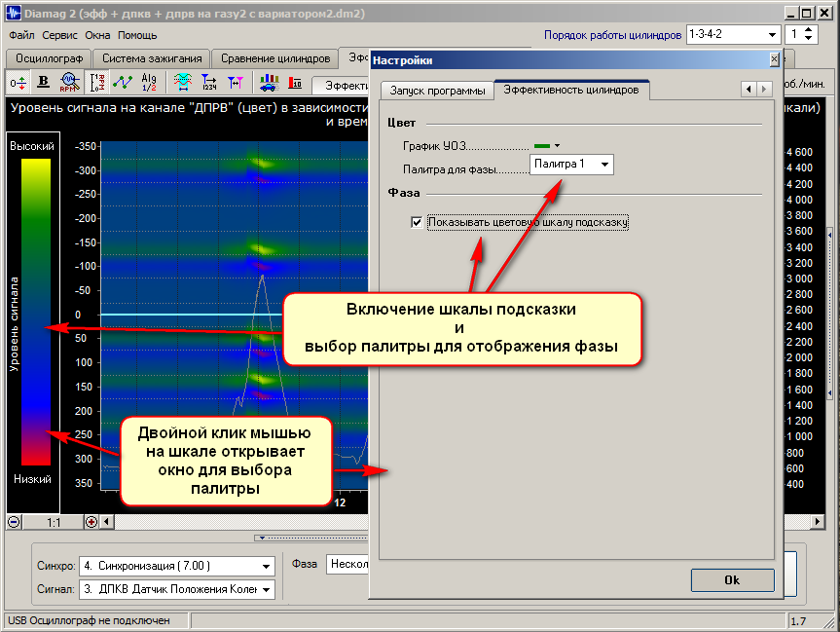
Task: Click the zero-level up/down arrows toolbar icon
Action: [x=18, y=83]
